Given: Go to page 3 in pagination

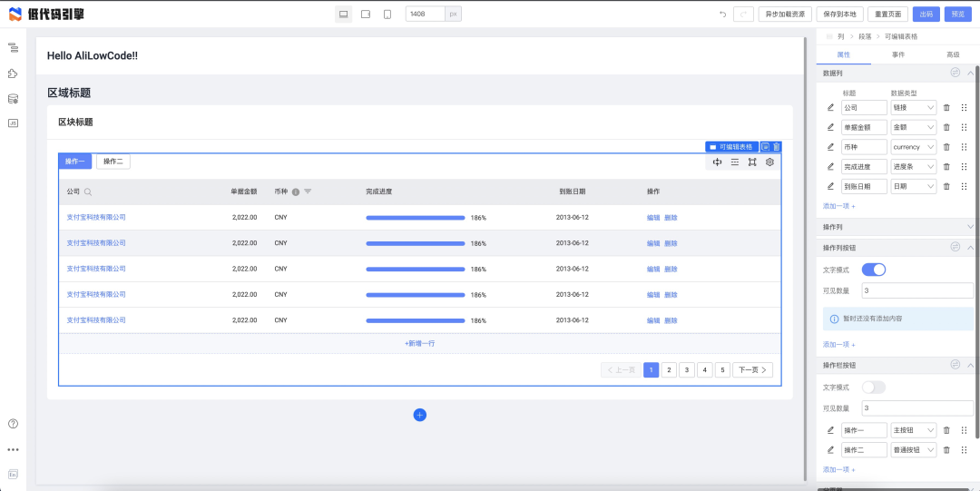Looking at the screenshot, I should (x=687, y=369).
